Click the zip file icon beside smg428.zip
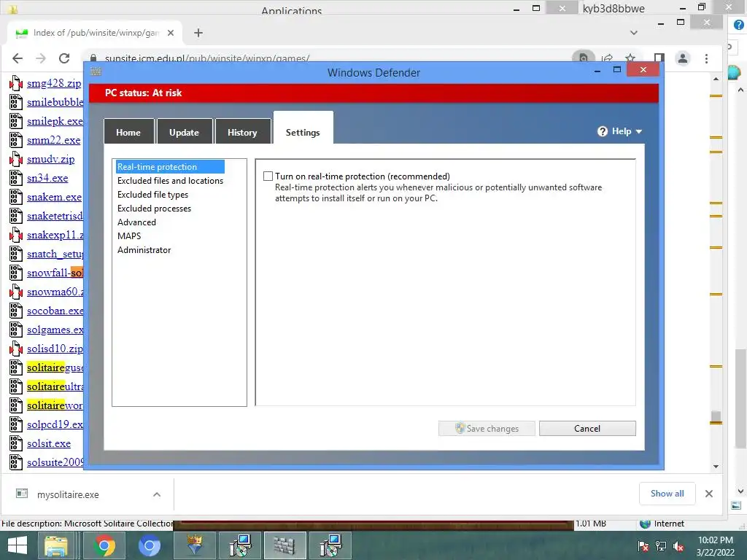Image resolution: width=747 pixels, height=560 pixels. tap(16, 83)
